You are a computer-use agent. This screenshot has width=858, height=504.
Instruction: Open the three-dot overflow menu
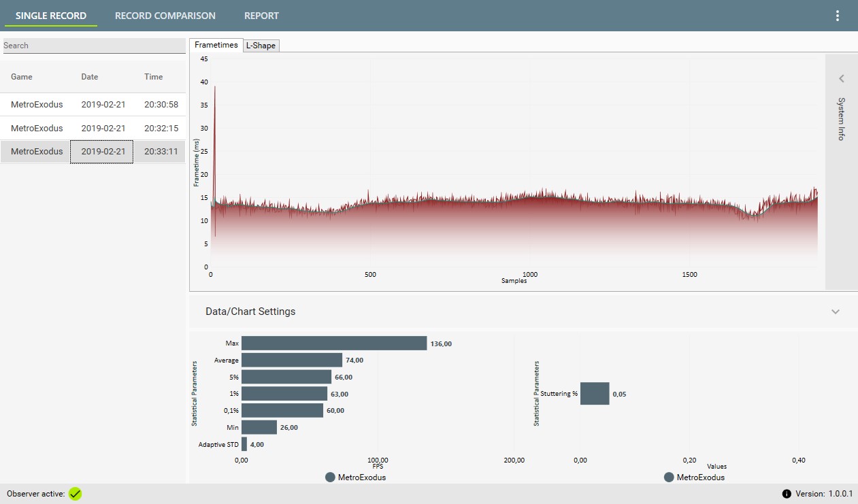coord(838,16)
